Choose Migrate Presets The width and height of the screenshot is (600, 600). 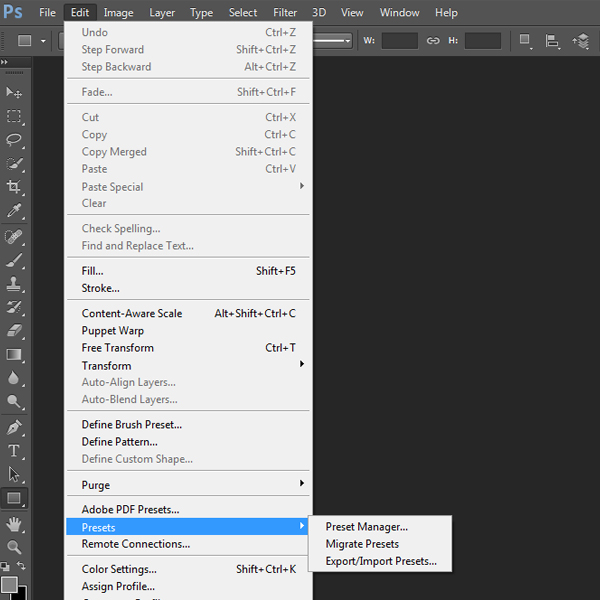pos(380,544)
